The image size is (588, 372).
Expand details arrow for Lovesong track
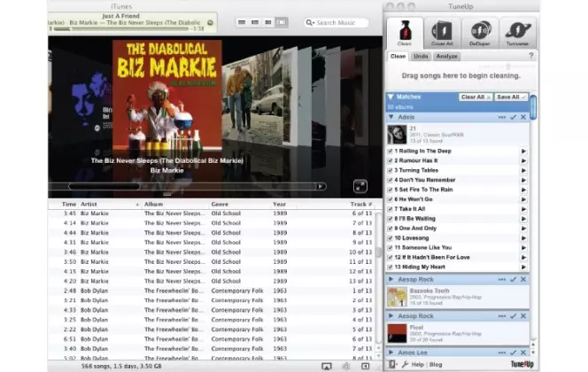[523, 238]
